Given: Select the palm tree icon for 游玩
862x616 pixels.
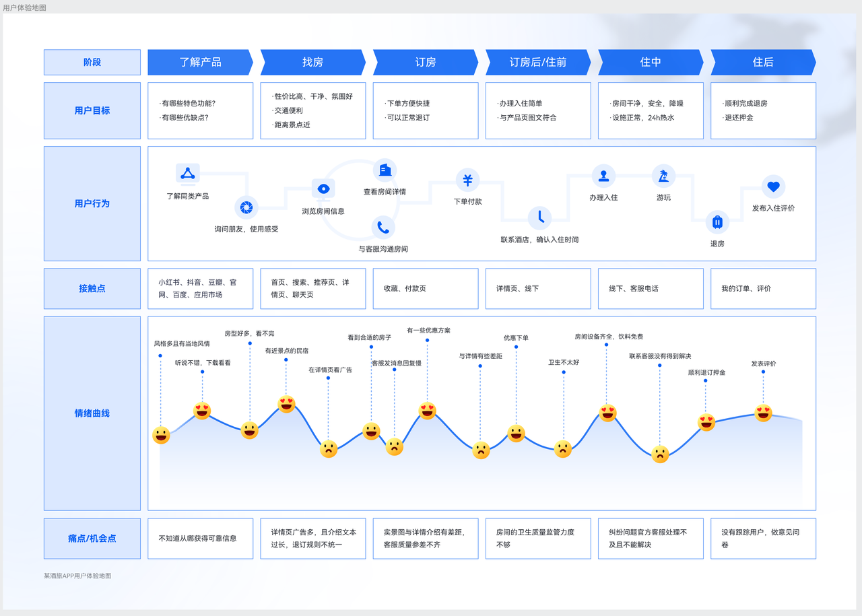Looking at the screenshot, I should click(663, 176).
